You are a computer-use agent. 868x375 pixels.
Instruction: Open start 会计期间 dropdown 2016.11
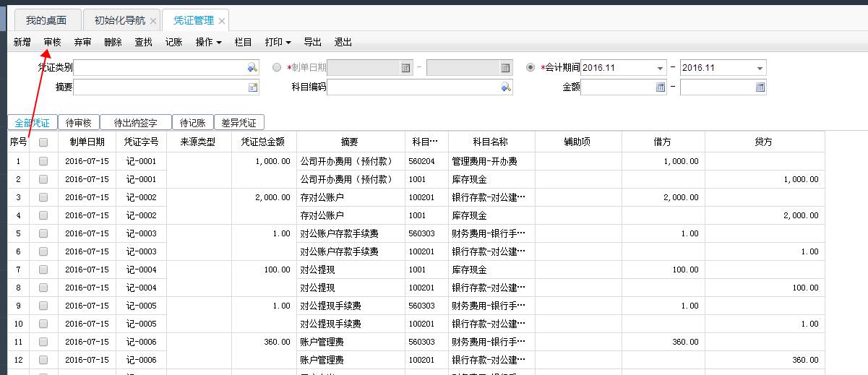660,68
